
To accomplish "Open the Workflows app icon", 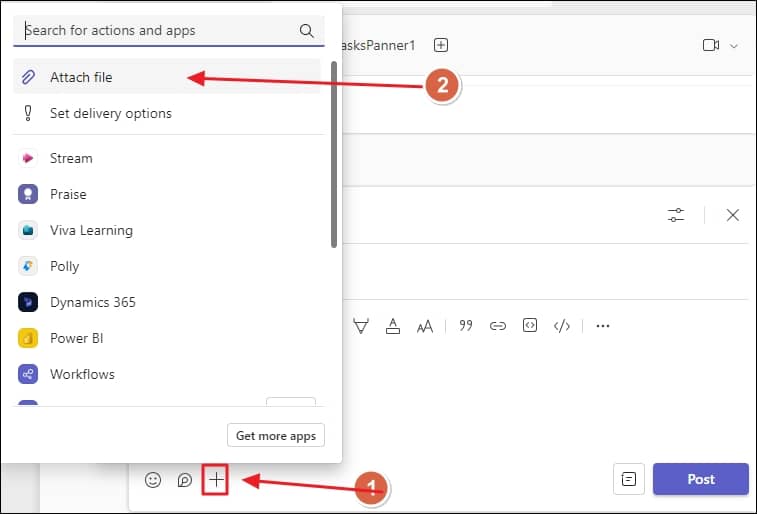I will click(x=28, y=374).
